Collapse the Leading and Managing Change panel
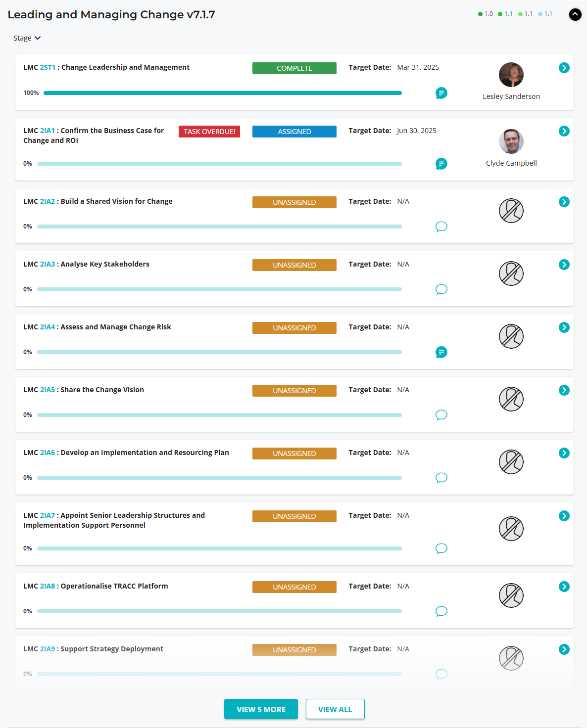 pyautogui.click(x=575, y=14)
